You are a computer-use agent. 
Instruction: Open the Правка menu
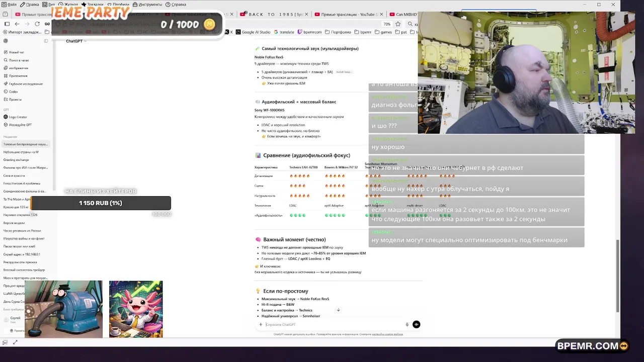(29, 5)
